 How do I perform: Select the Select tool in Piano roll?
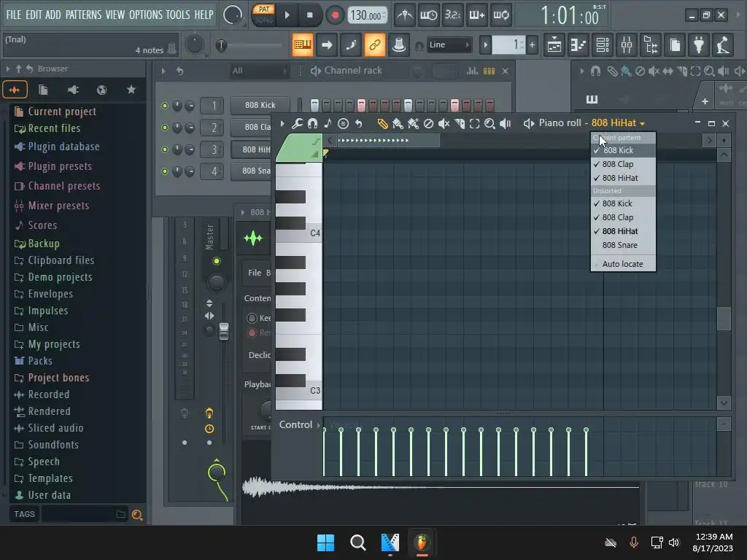tap(474, 124)
